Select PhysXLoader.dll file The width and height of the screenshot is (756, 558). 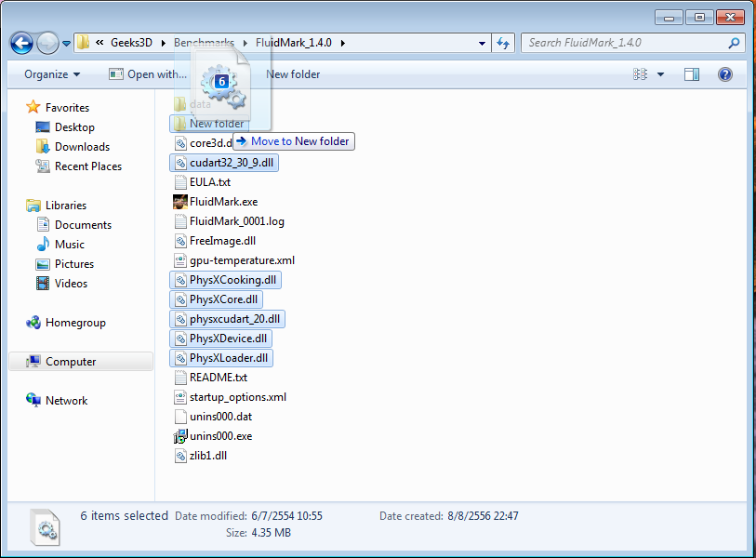point(221,358)
